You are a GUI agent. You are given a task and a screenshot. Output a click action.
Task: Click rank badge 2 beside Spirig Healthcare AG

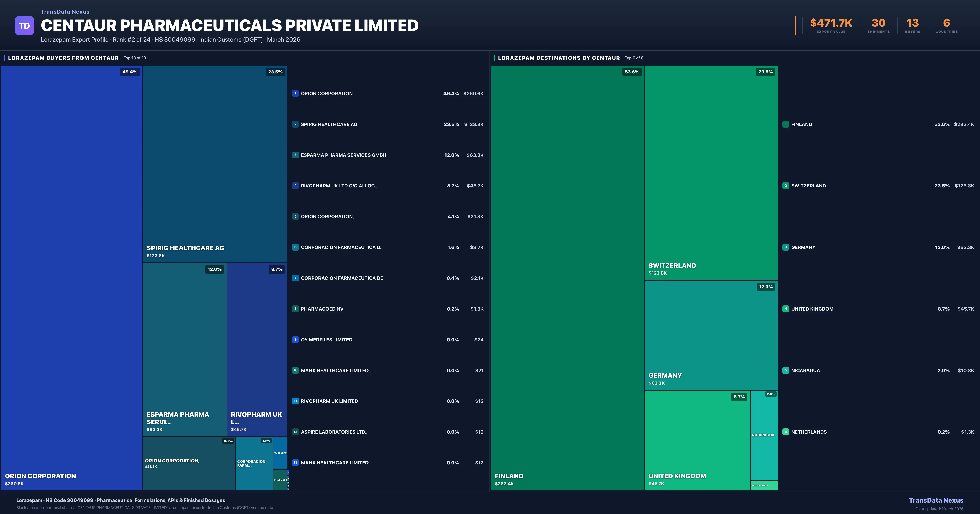click(x=295, y=124)
